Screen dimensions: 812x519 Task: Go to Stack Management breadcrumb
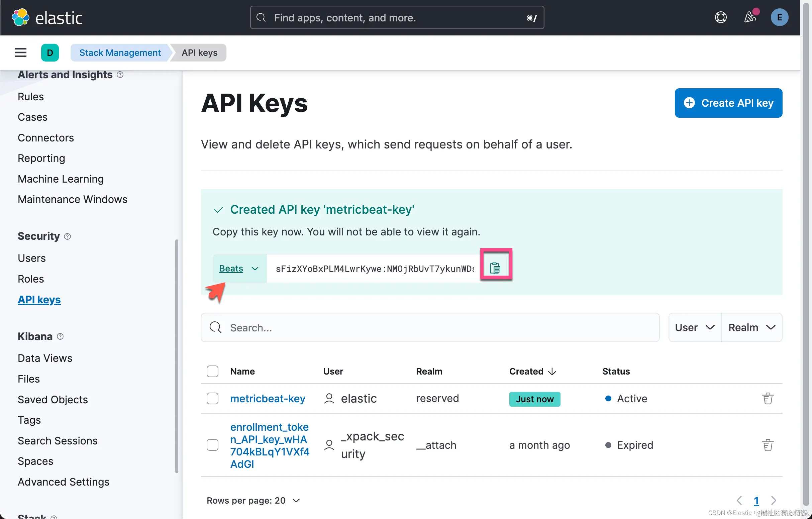point(120,53)
